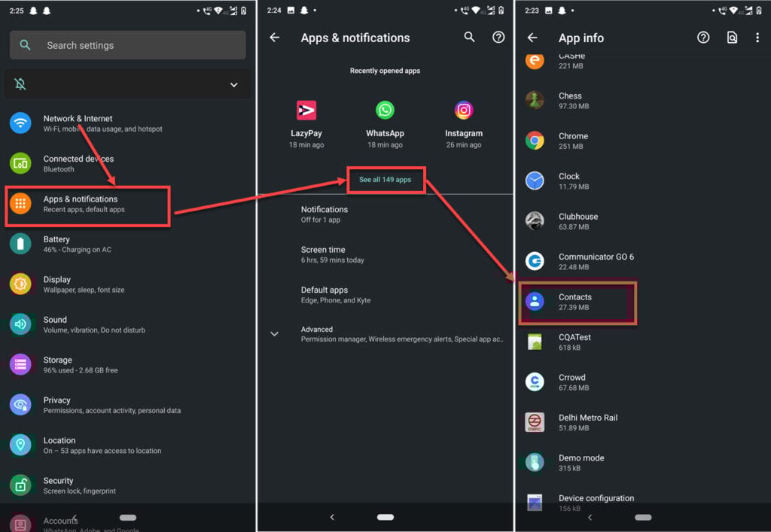
Task: Open Demo mode app icon
Action: tap(535, 462)
